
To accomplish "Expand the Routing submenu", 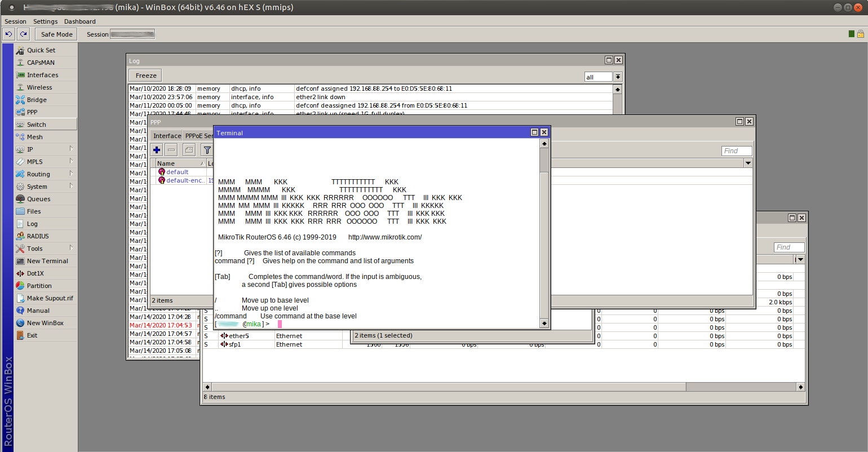I will (72, 174).
